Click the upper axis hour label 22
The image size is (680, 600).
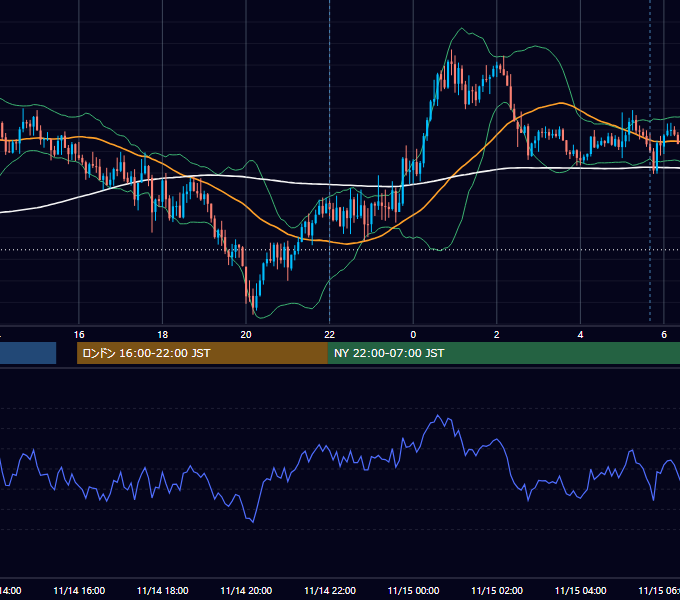pyautogui.click(x=330, y=334)
